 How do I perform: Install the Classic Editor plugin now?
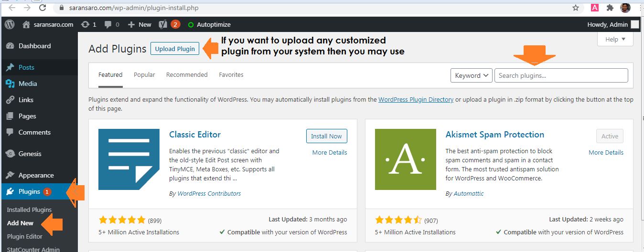coord(326,136)
